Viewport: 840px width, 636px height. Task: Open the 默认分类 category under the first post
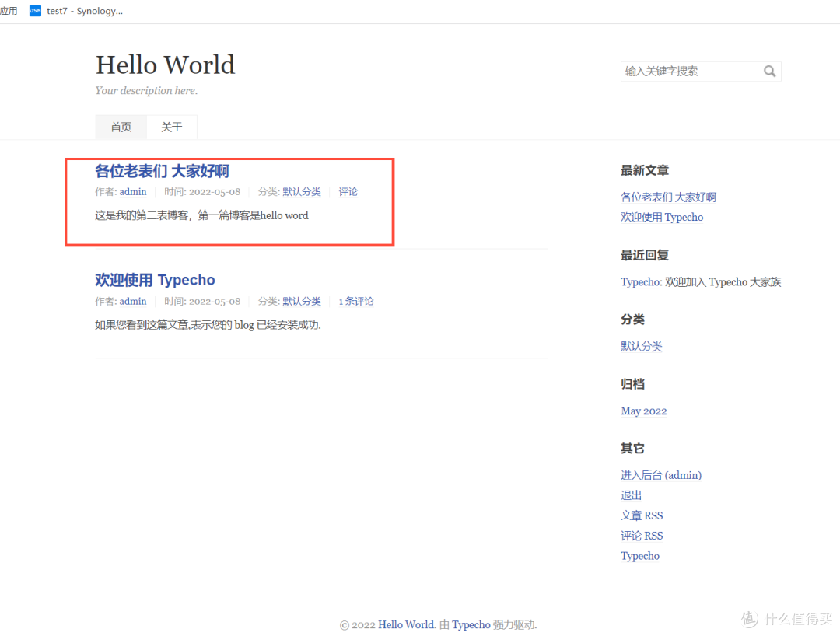pos(302,191)
